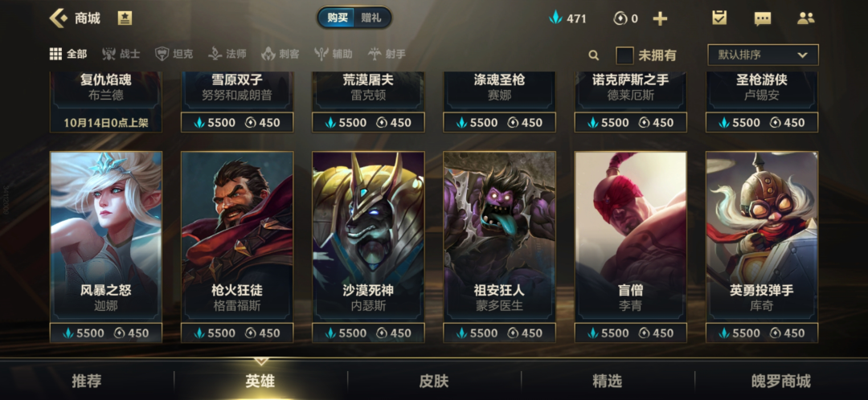
Task: Open the star badge icon beside 商城
Action: coord(125,18)
